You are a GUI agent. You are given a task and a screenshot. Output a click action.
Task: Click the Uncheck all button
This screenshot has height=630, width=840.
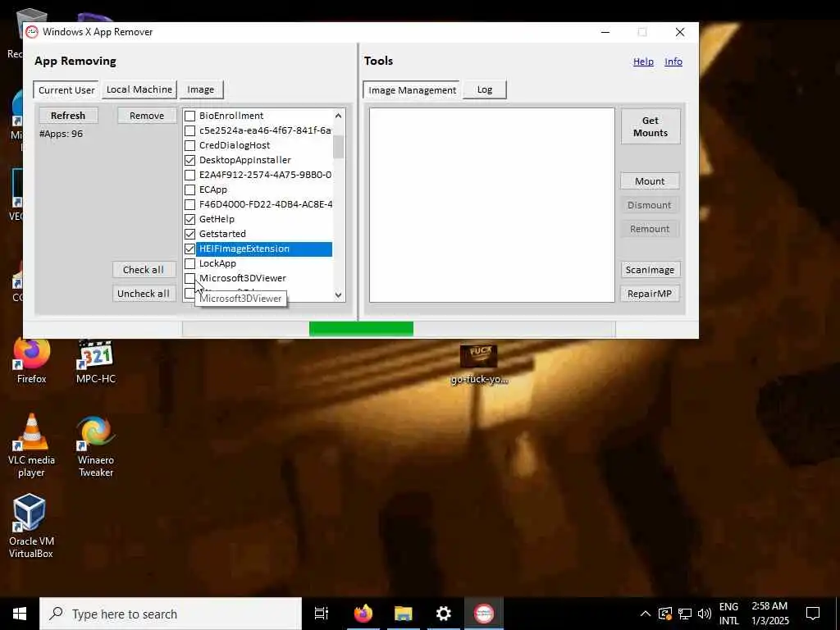[144, 294]
